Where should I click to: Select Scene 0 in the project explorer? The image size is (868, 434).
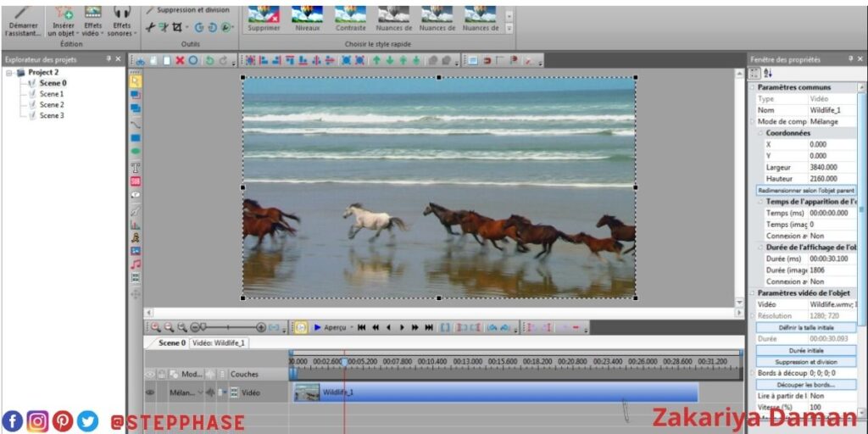(53, 83)
